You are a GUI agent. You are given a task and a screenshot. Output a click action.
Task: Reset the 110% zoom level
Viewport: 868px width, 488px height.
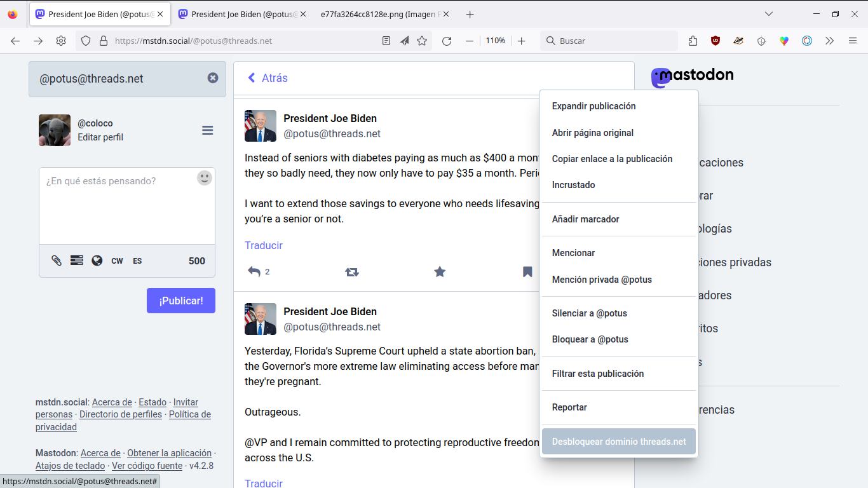496,41
